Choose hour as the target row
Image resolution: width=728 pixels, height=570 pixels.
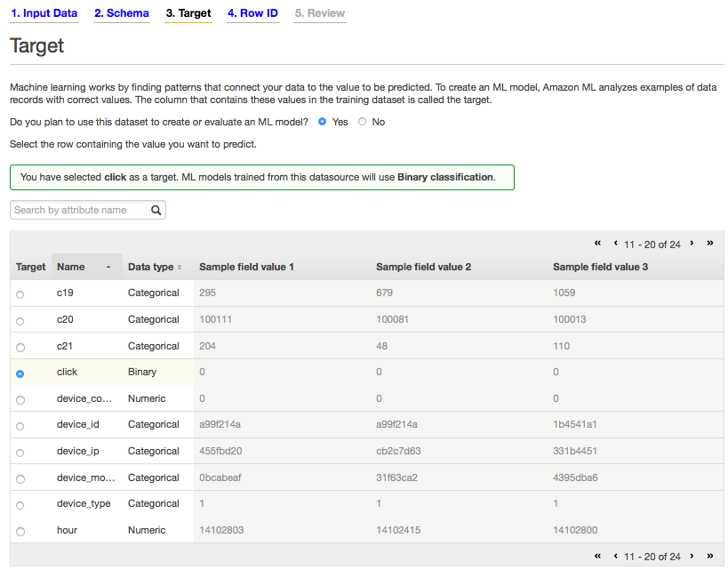(x=20, y=532)
